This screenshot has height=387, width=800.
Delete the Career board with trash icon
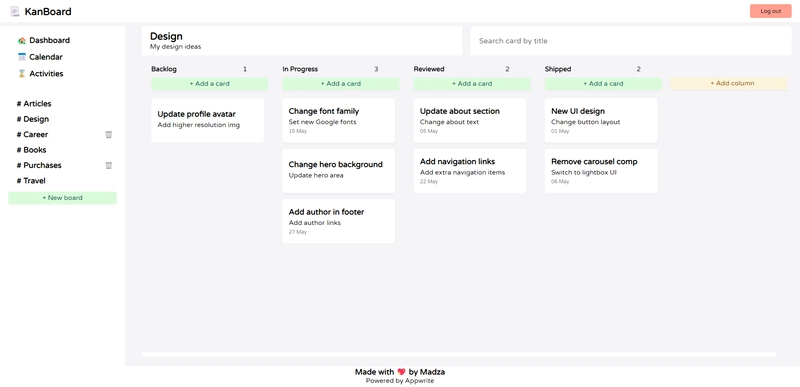pyautogui.click(x=109, y=135)
